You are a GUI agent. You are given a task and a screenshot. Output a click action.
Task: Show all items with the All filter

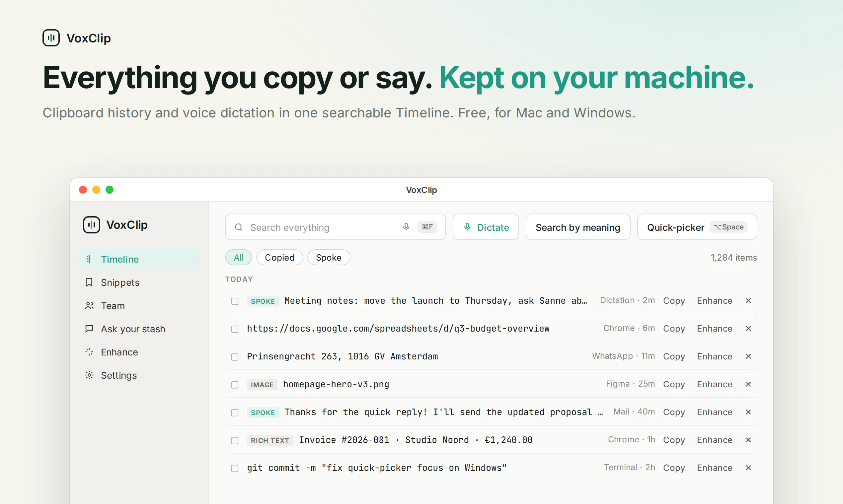(x=239, y=257)
